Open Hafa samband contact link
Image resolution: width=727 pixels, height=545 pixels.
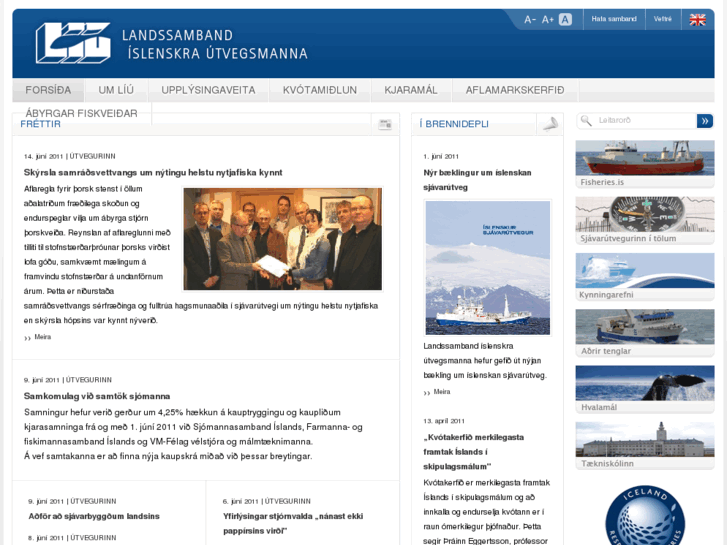pyautogui.click(x=614, y=19)
